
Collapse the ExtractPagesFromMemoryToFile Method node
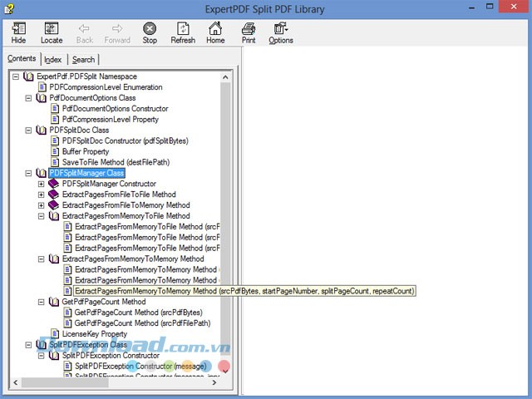click(x=41, y=216)
